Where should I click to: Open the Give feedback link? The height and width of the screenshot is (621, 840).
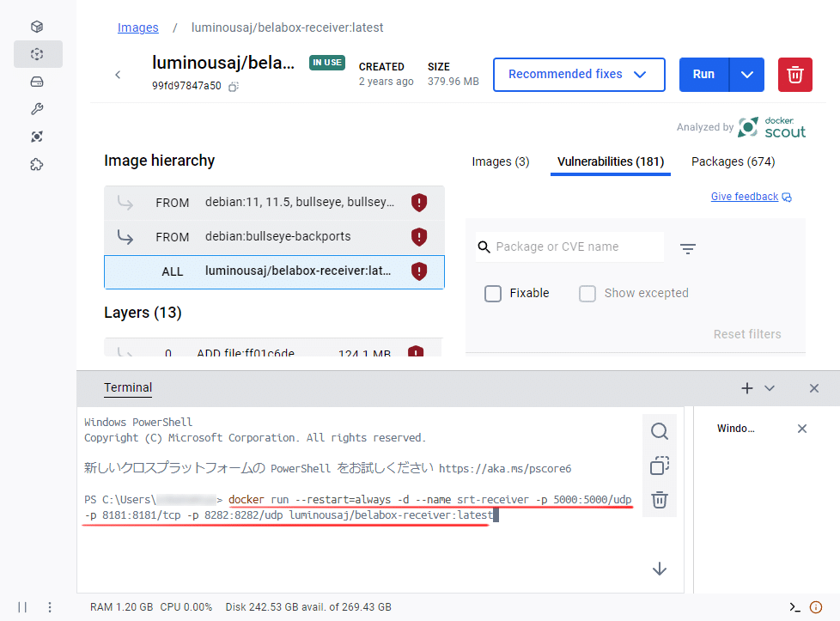coord(744,197)
